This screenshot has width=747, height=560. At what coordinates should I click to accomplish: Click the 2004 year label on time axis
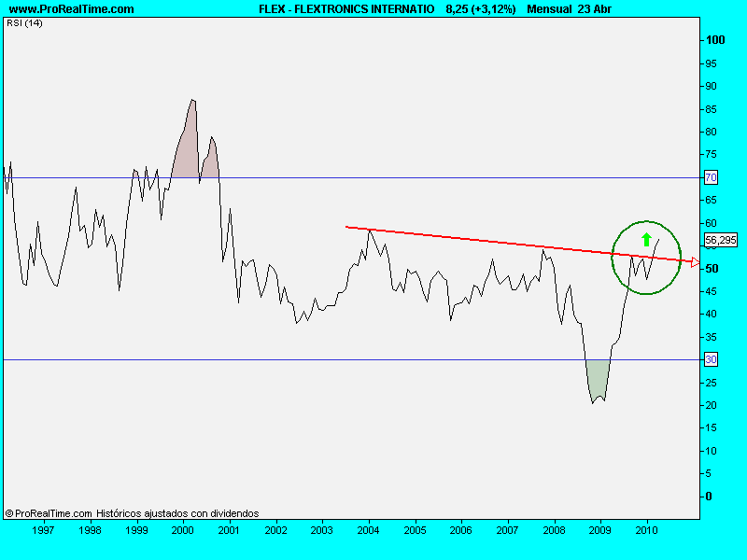[x=368, y=530]
